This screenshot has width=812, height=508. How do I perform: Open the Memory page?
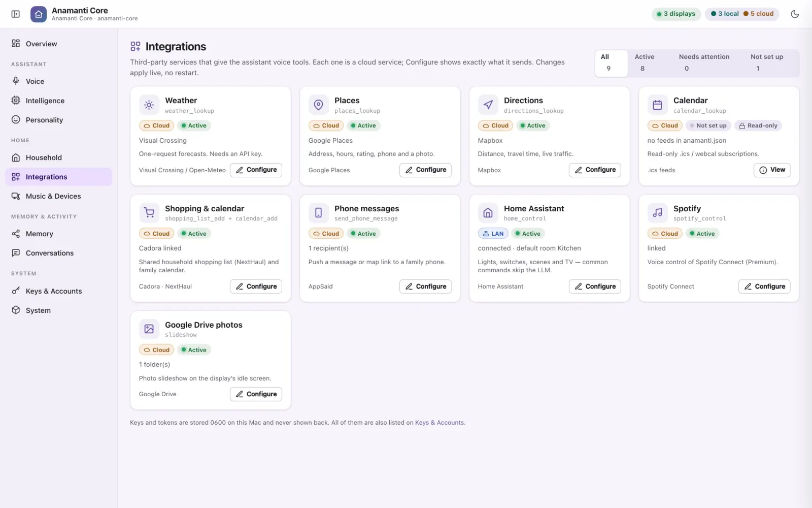[x=59, y=234]
